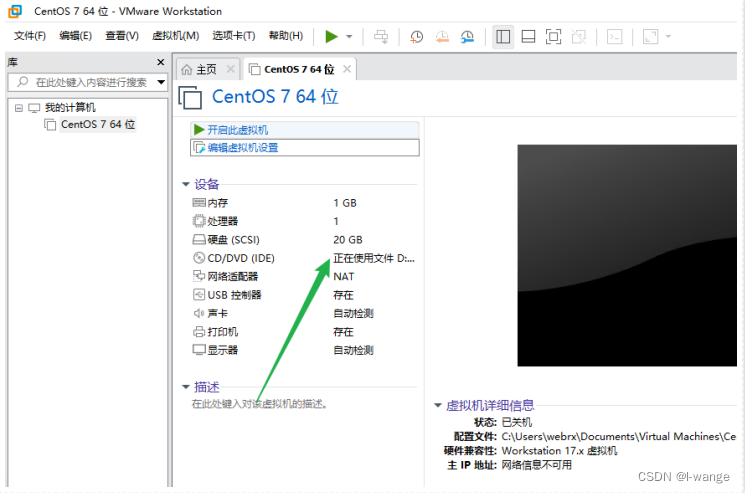Click the network icon beside 网络适配器
Image resolution: width=745 pixels, height=493 pixels.
(199, 276)
